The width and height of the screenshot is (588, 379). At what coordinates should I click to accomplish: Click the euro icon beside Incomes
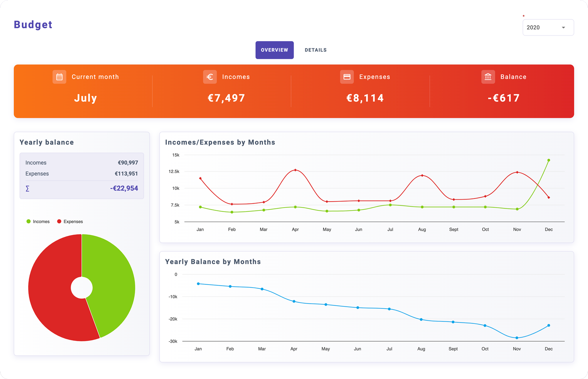(x=210, y=77)
